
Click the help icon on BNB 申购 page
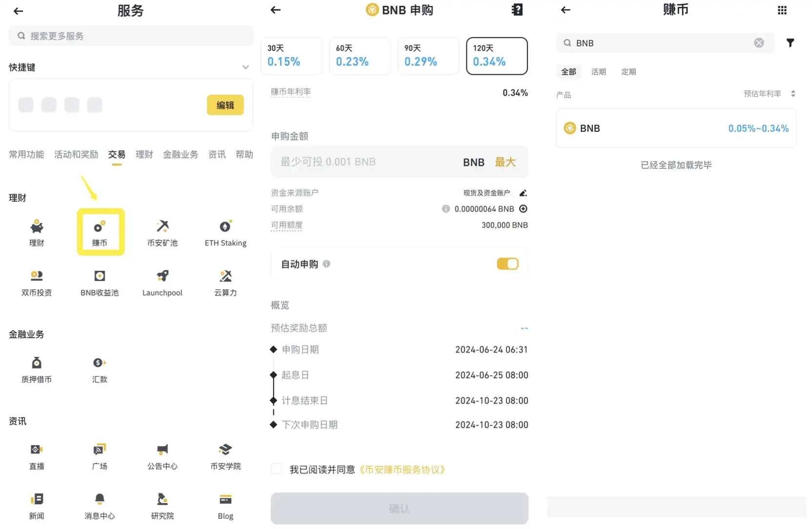(517, 10)
